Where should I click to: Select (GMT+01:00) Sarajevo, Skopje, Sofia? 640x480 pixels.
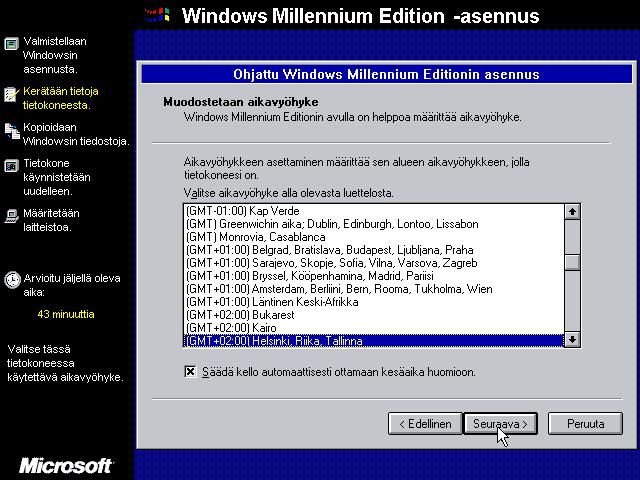(374, 263)
